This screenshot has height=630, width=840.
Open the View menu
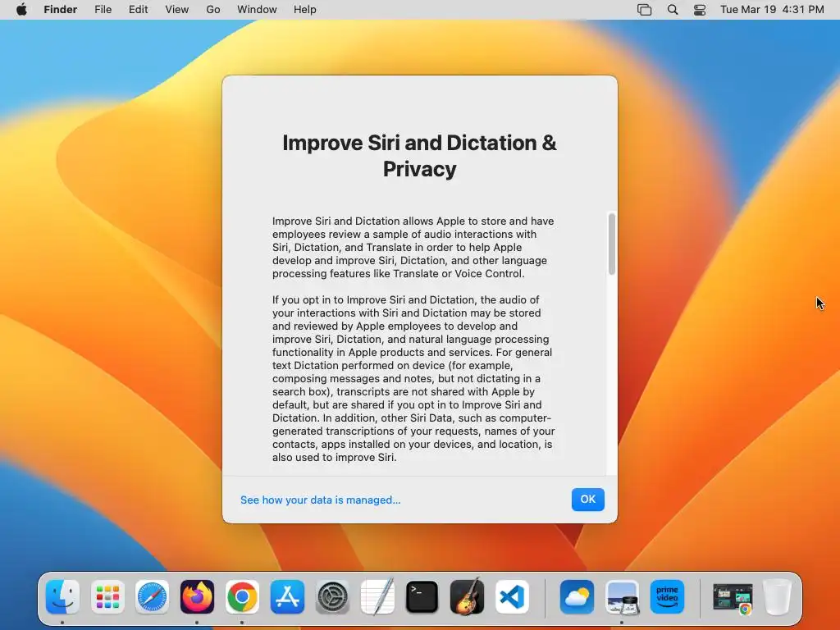click(x=177, y=10)
